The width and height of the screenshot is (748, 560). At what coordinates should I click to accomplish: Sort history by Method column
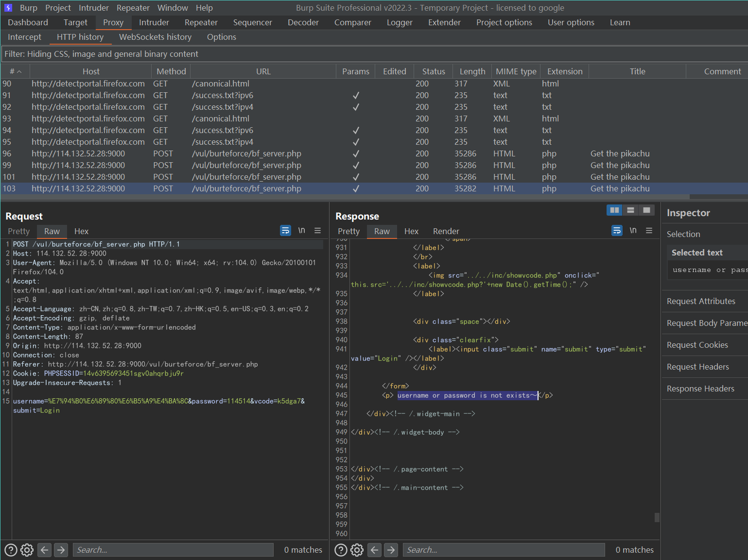click(171, 71)
